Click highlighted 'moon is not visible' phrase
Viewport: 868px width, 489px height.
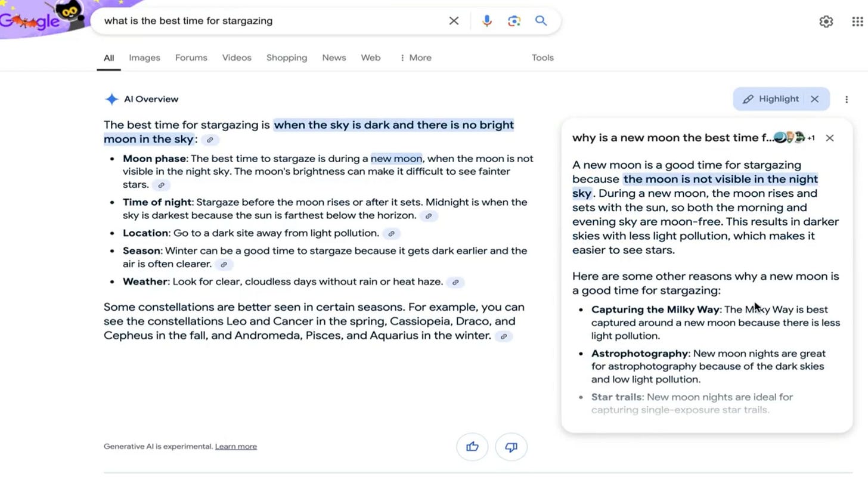tap(720, 179)
